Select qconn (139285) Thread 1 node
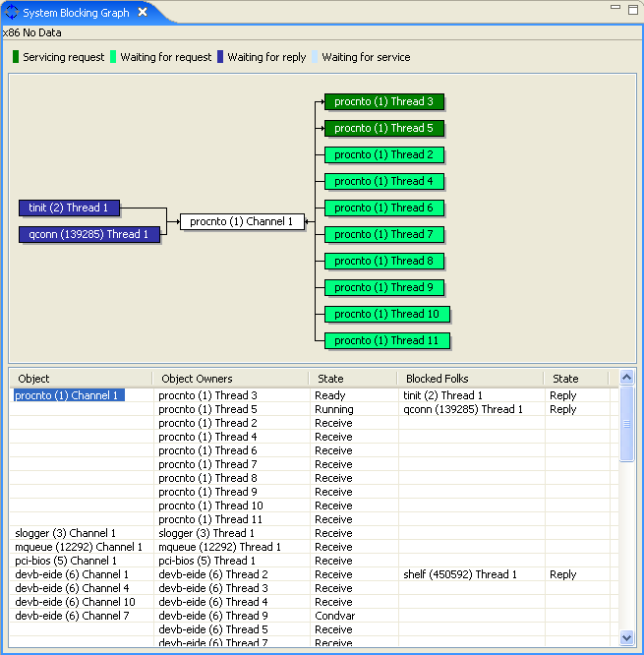Viewport: 644px width, 655px height. (x=88, y=234)
